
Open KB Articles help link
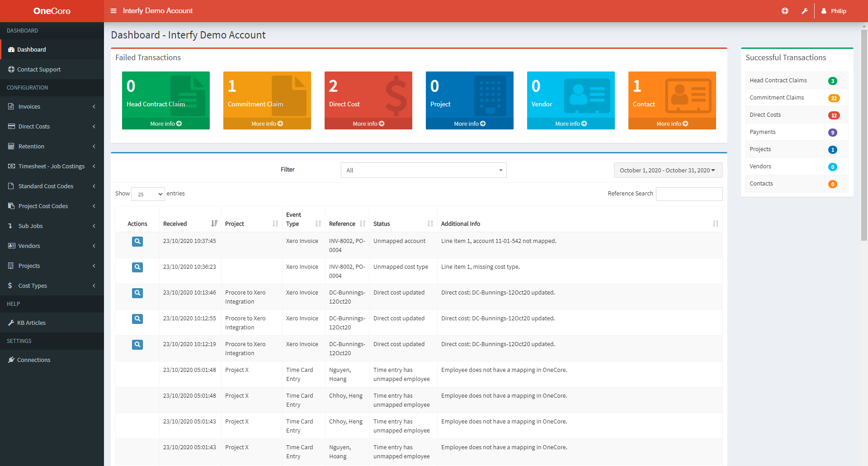point(52,323)
